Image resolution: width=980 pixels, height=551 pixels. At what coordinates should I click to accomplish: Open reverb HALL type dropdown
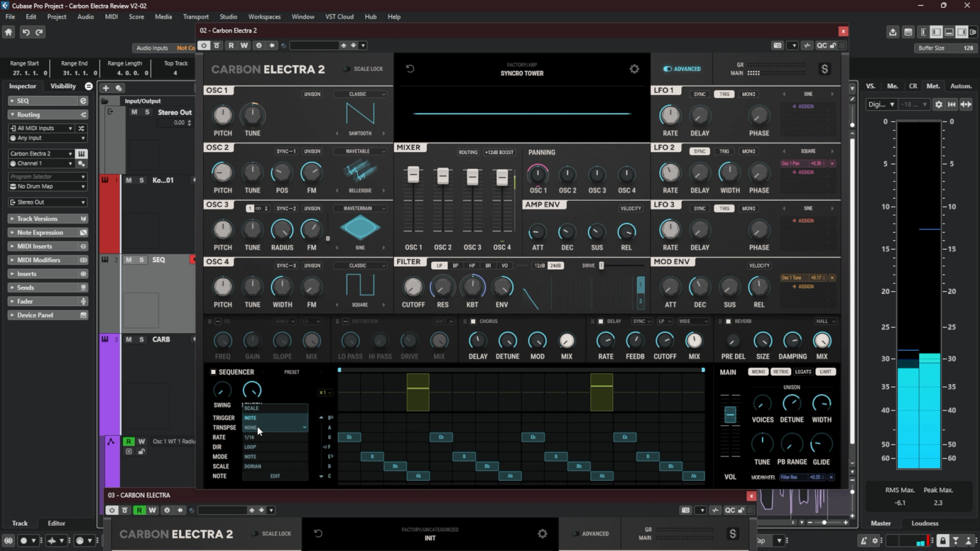tap(825, 321)
